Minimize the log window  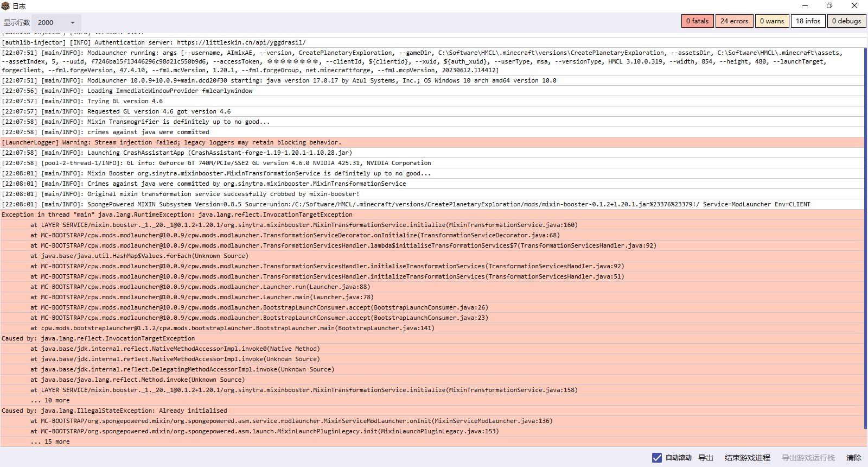(804, 6)
